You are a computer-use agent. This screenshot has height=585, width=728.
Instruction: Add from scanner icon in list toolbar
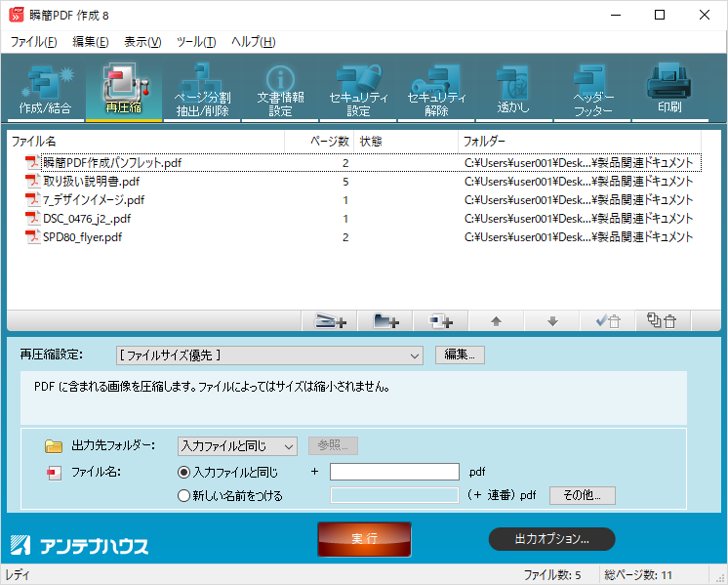tap(330, 321)
